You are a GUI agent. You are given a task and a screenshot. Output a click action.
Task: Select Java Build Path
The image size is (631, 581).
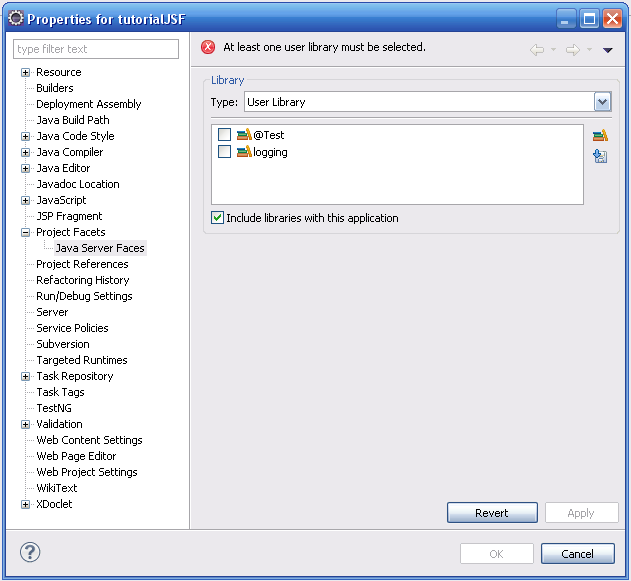(73, 120)
